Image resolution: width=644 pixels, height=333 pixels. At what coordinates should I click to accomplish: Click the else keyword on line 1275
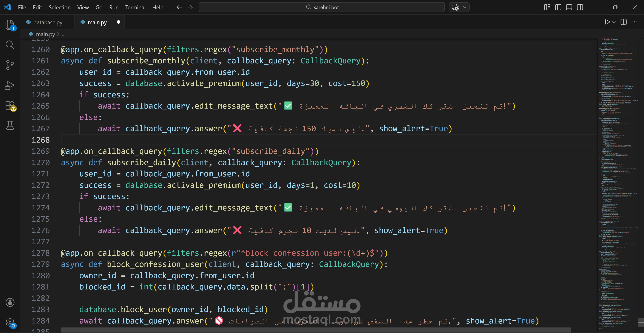(x=89, y=219)
